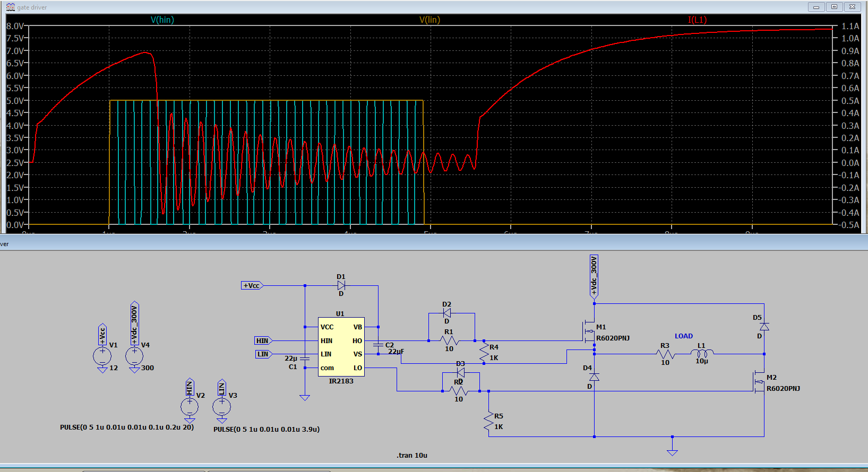Click the LIN input flag beside U1
The image size is (868, 472).
(263, 354)
